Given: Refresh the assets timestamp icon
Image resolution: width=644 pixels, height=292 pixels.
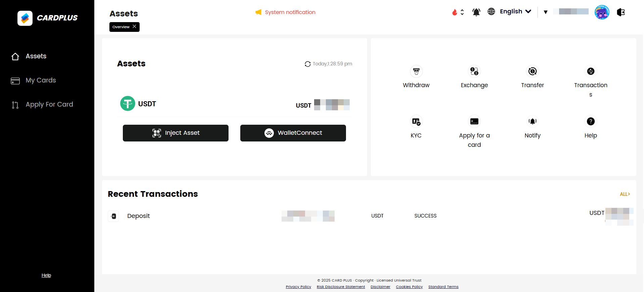Looking at the screenshot, I should point(307,64).
